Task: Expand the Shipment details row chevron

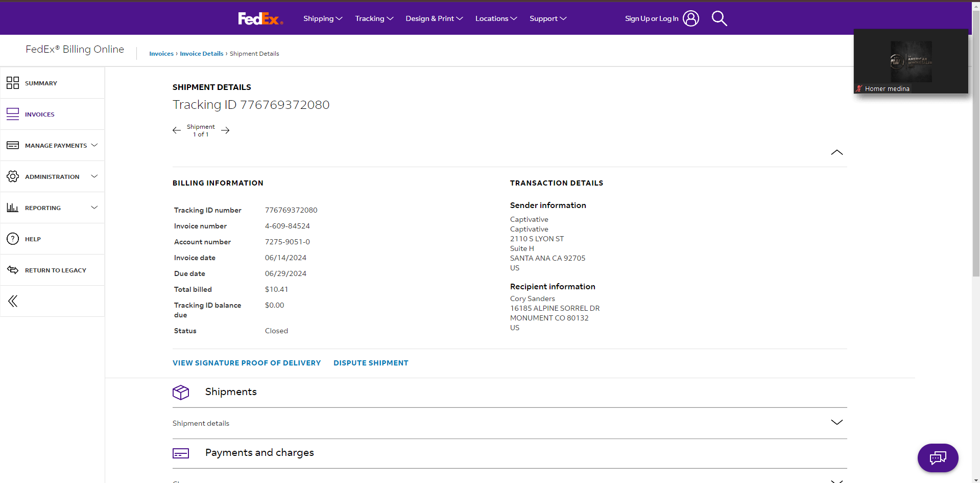Action: coord(836,422)
